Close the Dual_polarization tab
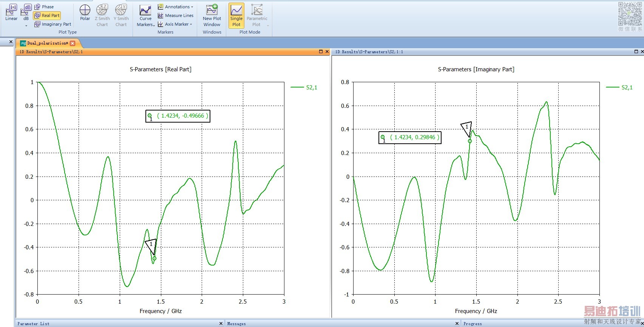Screen dimensions: 644x327 point(73,43)
